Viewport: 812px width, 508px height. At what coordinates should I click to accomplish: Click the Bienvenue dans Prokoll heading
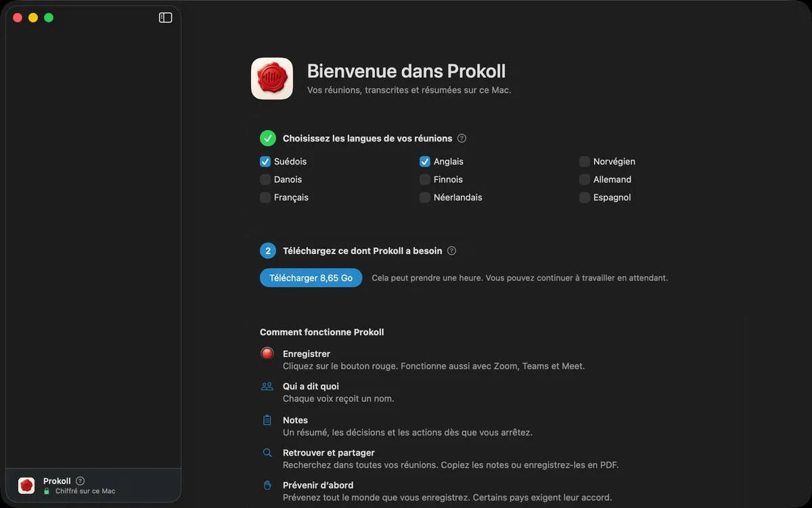[x=406, y=71]
